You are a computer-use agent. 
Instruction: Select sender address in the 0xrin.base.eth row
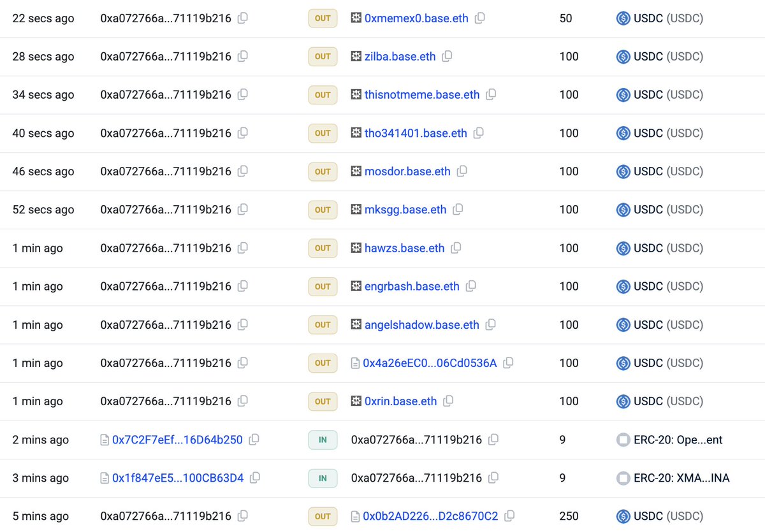point(166,401)
